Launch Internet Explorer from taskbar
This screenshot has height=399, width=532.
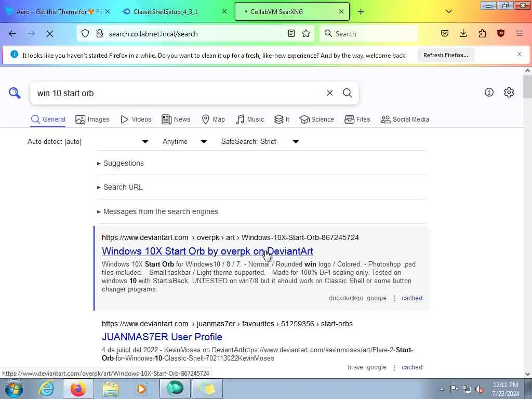46,389
